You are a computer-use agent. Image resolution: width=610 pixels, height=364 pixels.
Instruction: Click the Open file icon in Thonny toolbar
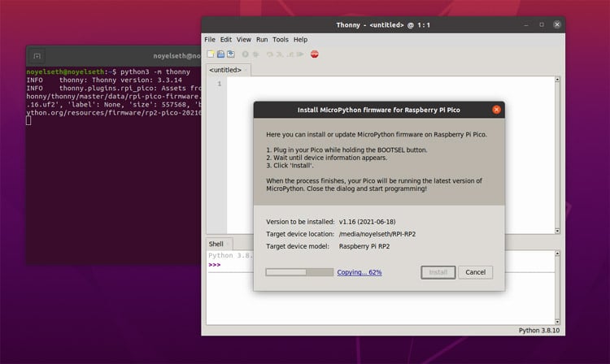tap(220, 54)
